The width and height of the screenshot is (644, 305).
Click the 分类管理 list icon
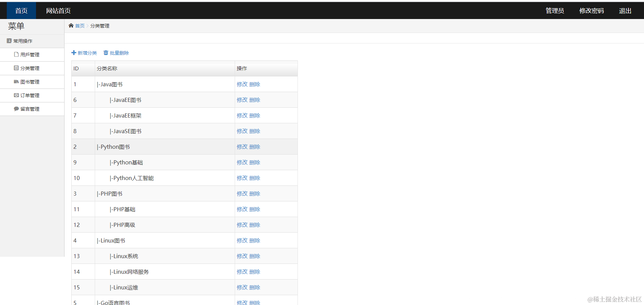click(16, 68)
